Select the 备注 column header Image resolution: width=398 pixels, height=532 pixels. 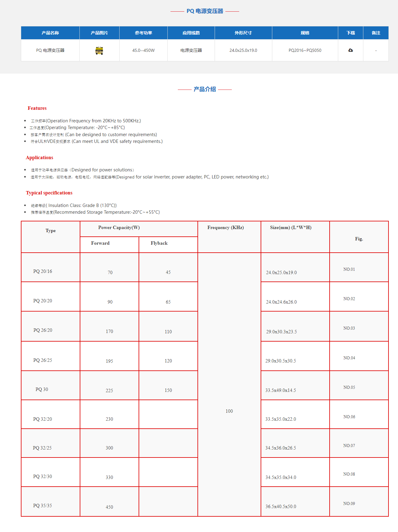[x=376, y=33]
